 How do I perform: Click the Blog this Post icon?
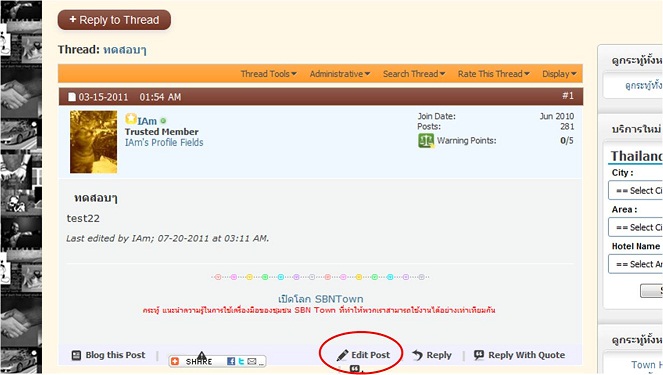[76, 355]
